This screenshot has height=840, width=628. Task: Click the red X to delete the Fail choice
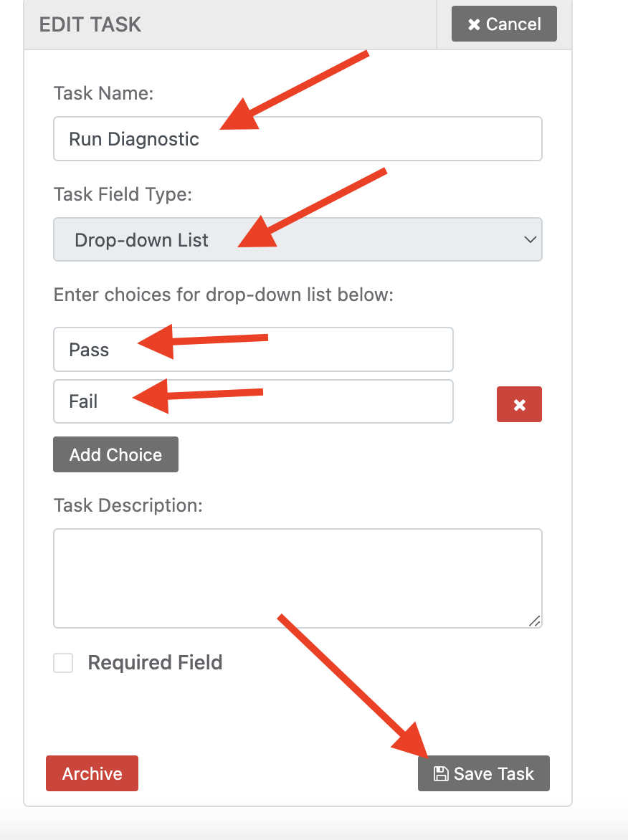pos(519,404)
